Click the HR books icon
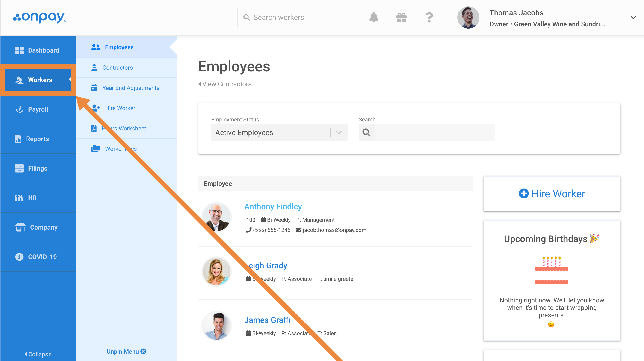This screenshot has width=644, height=361. click(x=19, y=198)
